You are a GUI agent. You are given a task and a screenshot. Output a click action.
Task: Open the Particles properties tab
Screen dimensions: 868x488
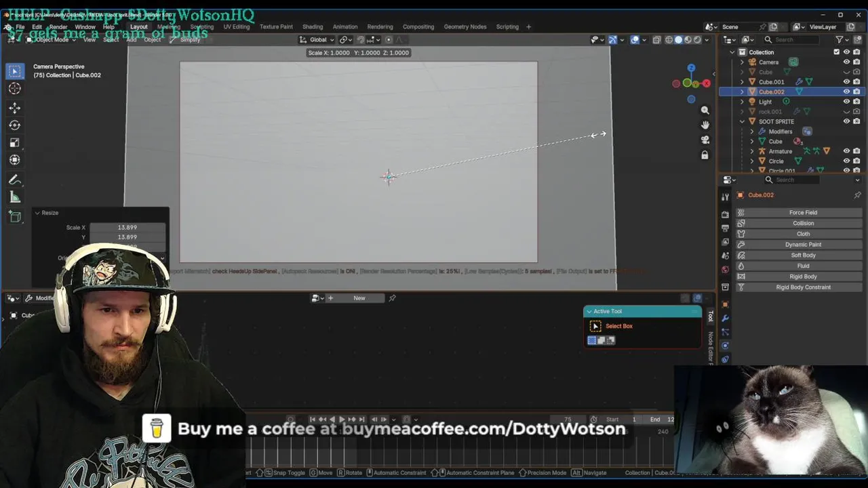725,332
